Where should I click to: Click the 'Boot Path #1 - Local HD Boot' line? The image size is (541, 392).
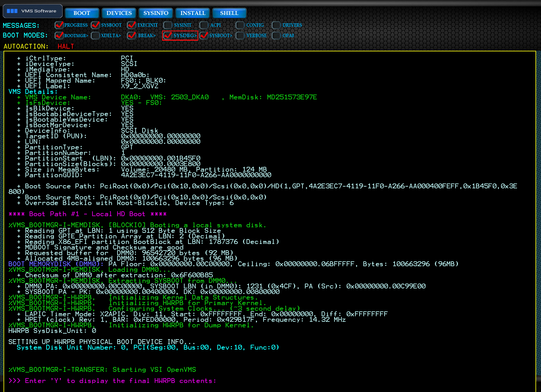[x=88, y=214]
